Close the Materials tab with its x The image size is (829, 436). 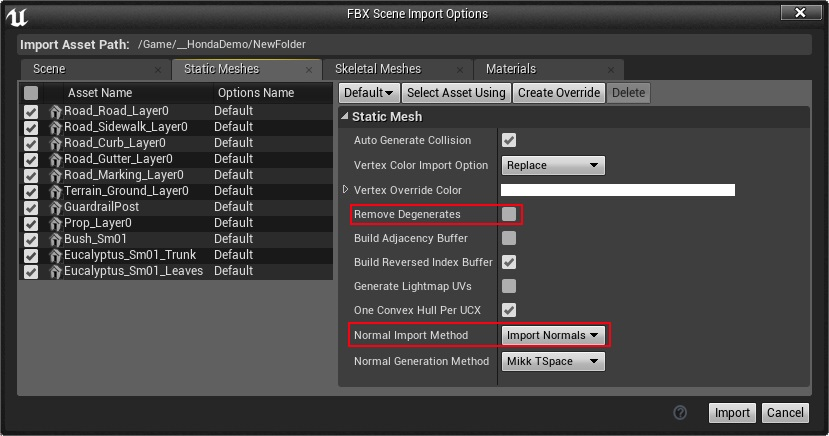611,70
